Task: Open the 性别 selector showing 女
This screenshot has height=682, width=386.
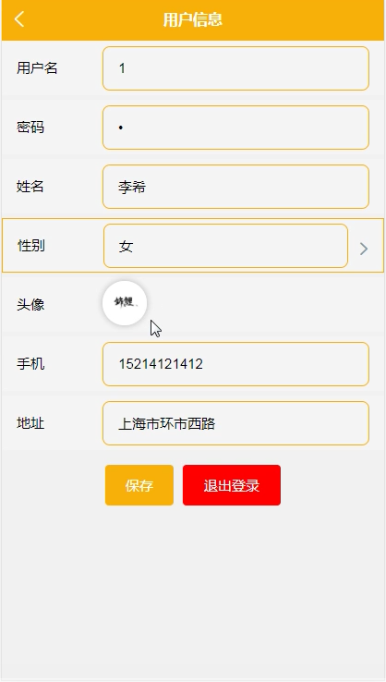Action: click(x=225, y=246)
